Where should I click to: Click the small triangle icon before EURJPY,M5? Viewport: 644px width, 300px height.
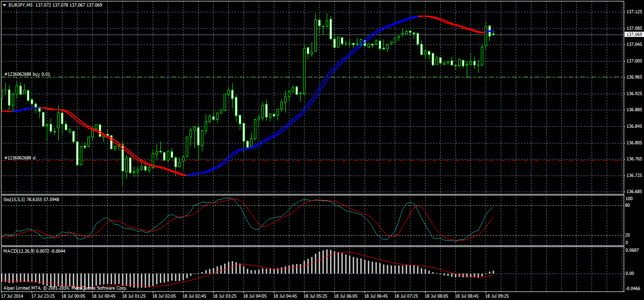click(x=4, y=5)
